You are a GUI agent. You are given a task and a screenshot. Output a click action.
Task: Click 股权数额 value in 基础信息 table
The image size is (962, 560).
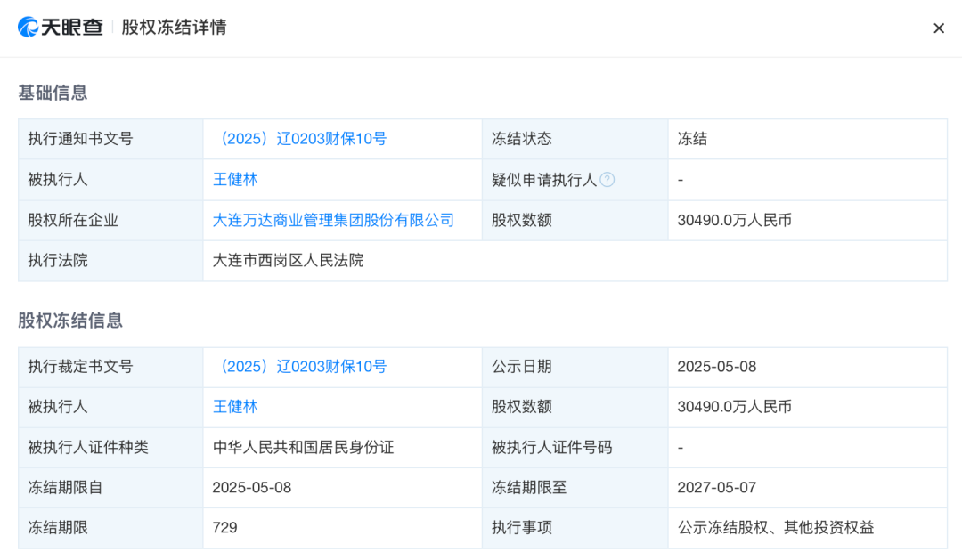pos(734,220)
